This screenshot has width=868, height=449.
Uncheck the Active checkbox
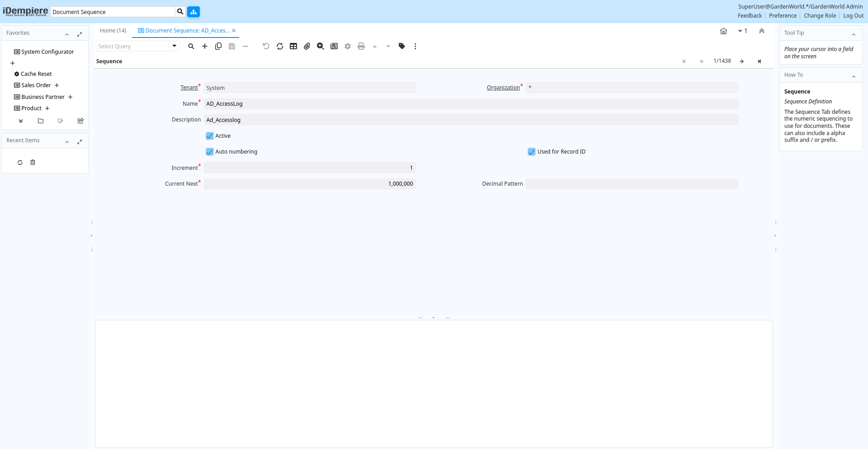(x=210, y=136)
